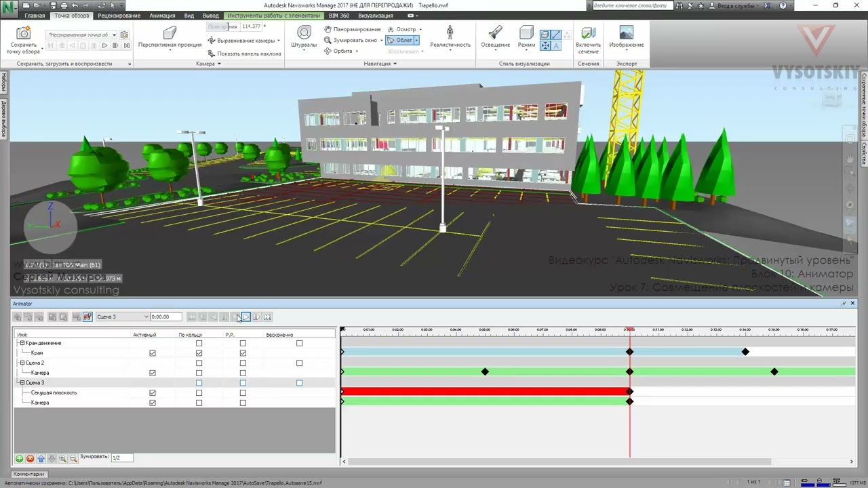Click the Save Viewpoint camera icon
This screenshot has width=868, height=488.
23,33
